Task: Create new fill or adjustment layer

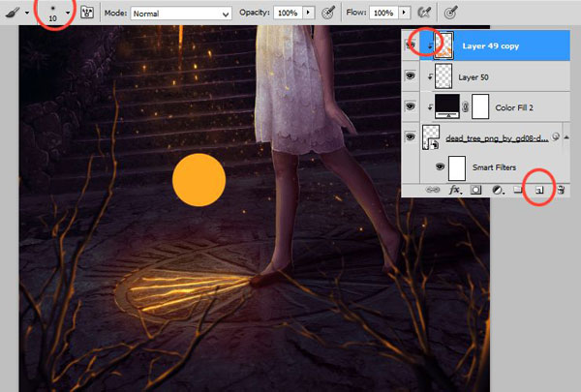Action: click(x=498, y=190)
